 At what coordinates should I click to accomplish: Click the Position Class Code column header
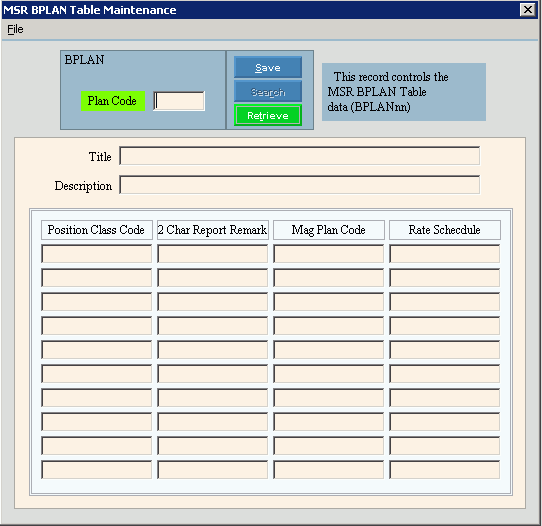pos(96,230)
